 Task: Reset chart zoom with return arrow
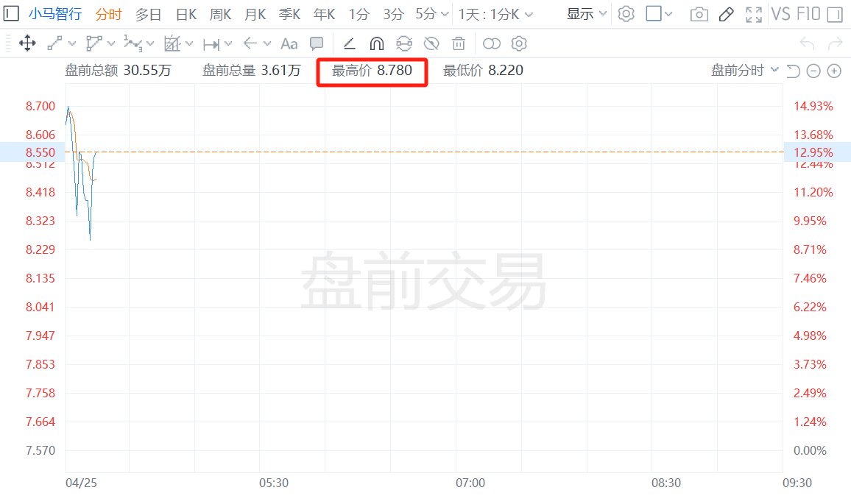click(x=793, y=71)
